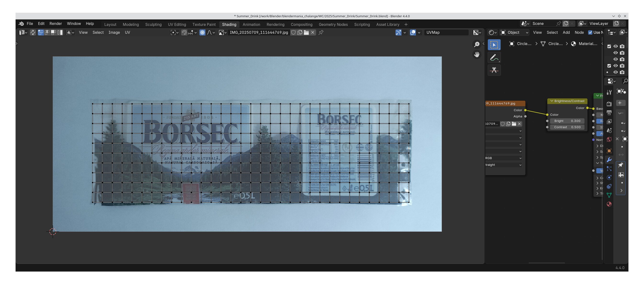Click the Blender logo icon
Viewport: 644px width, 290px height.
point(21,23)
